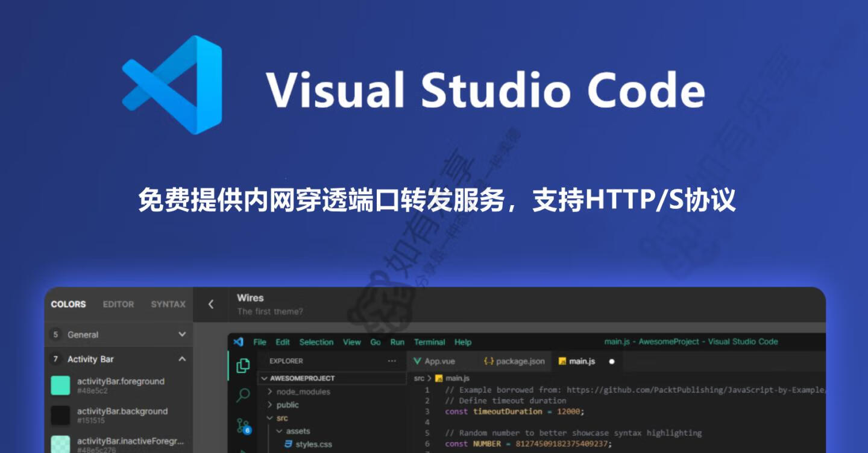Open the Explorer files icon in activity bar

tap(243, 366)
